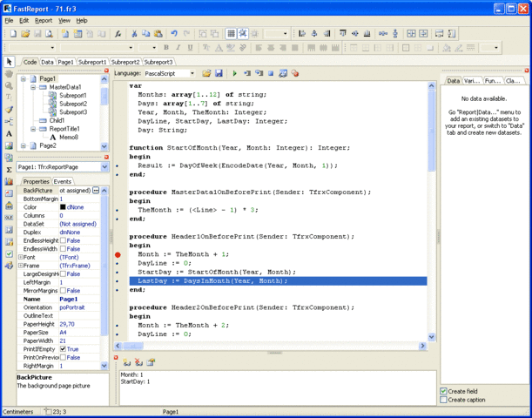Screen dimensions: 532x418
Task: Select the Zoom magnifier tool
Action: 9,86
